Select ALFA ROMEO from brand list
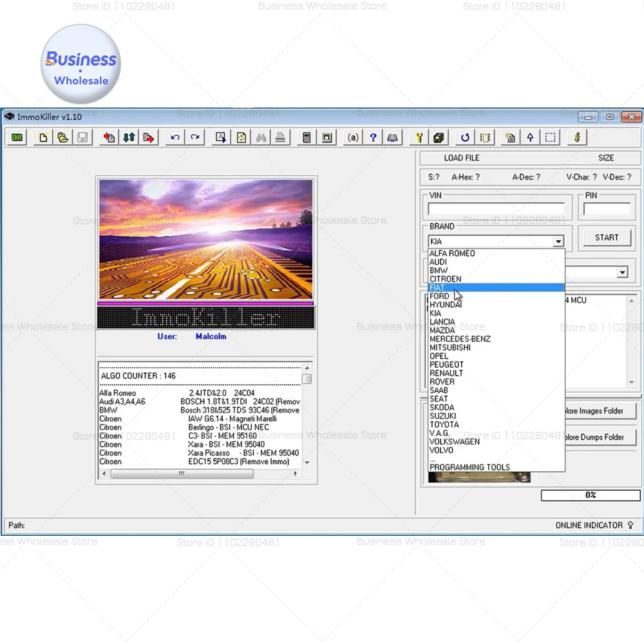Image resolution: width=644 pixels, height=644 pixels. coord(496,253)
